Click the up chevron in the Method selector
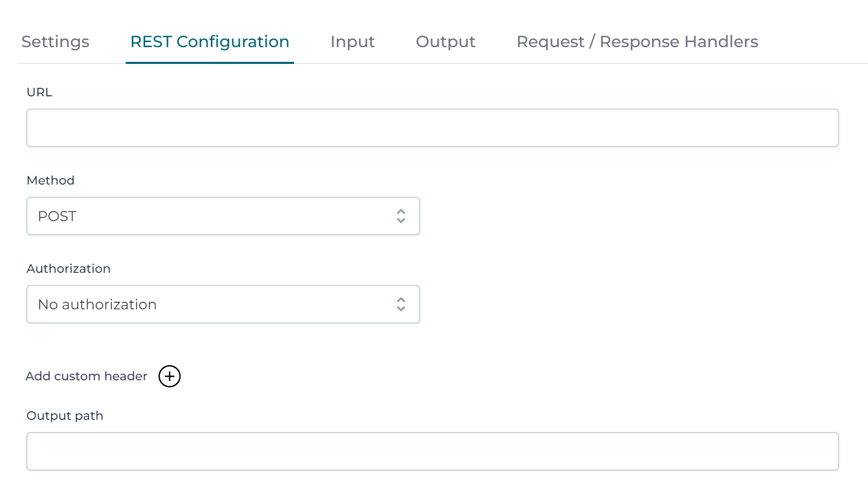The image size is (868, 503). (x=401, y=211)
